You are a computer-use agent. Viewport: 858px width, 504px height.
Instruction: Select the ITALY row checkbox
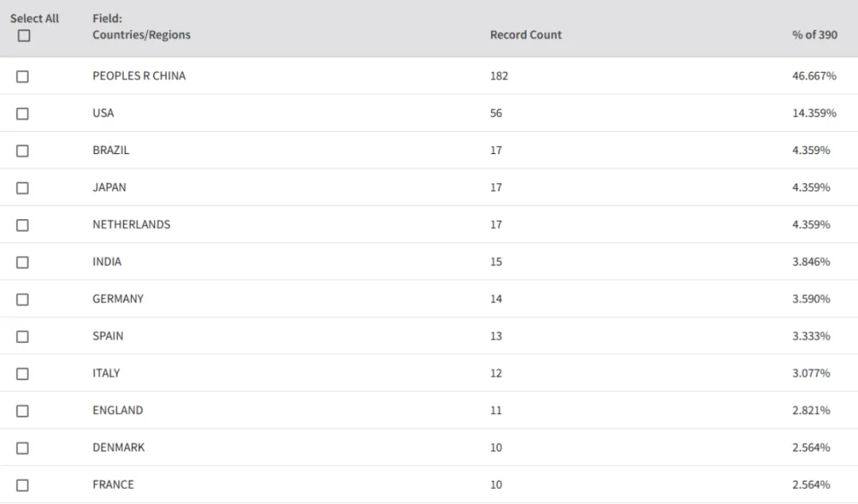coord(22,374)
